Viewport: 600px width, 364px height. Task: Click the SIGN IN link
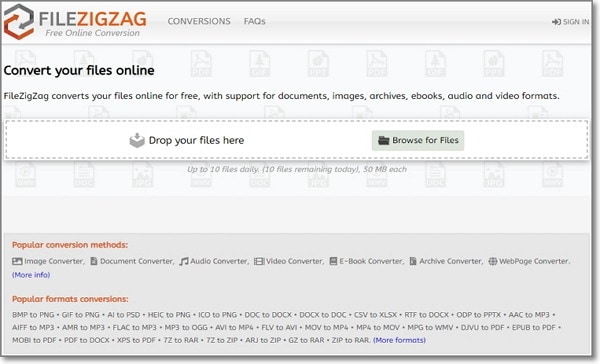[576, 22]
